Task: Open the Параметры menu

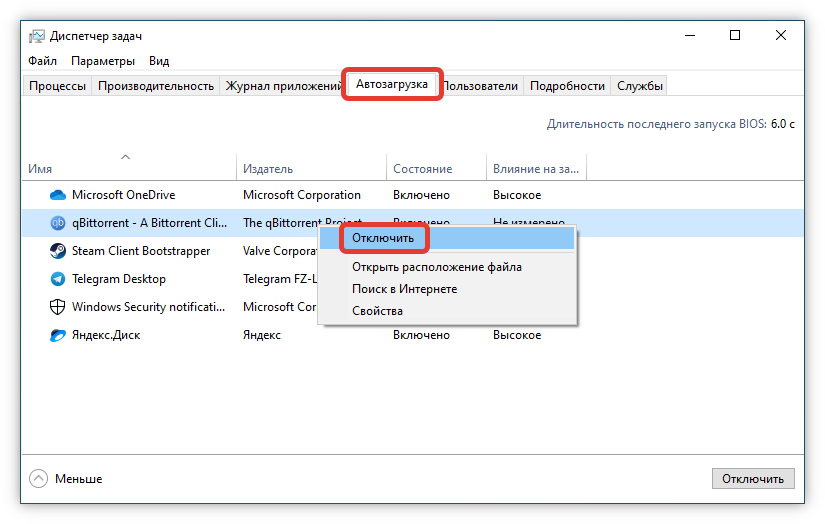Action: (103, 61)
